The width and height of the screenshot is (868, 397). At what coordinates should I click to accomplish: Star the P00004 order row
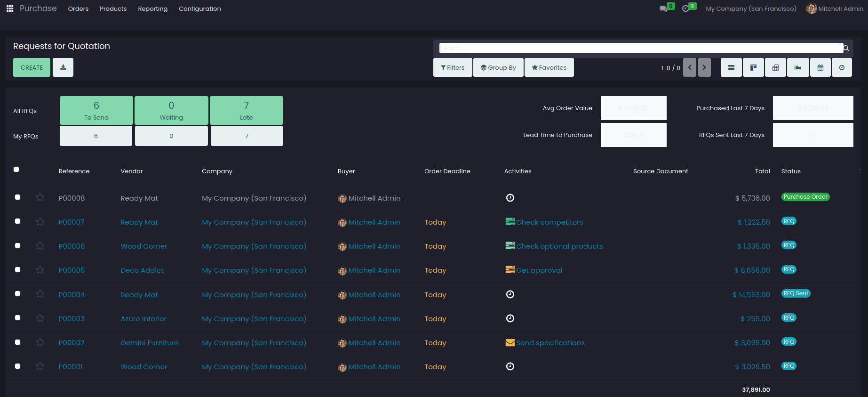click(x=40, y=294)
